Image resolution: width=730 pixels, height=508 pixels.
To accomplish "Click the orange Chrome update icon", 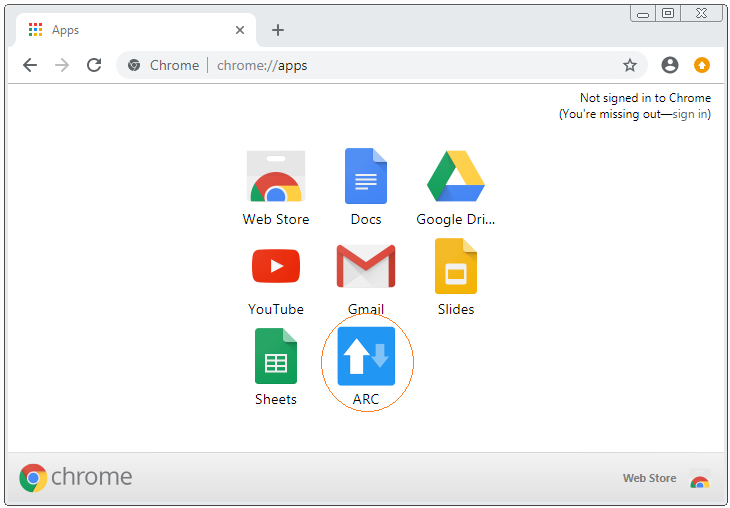I will 702,65.
